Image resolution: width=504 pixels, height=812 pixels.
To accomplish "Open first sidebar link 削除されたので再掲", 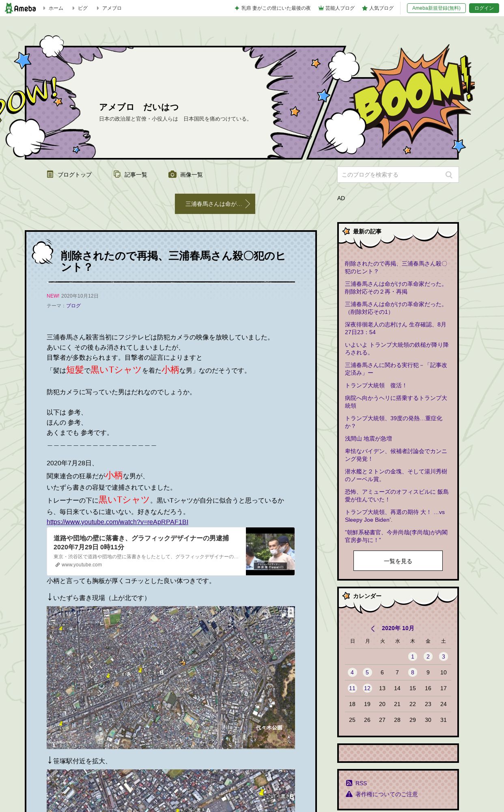I will 396,268.
